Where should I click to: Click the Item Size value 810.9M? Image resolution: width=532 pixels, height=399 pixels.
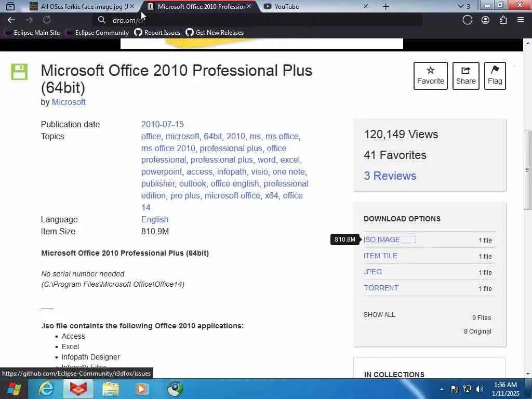pos(155,231)
